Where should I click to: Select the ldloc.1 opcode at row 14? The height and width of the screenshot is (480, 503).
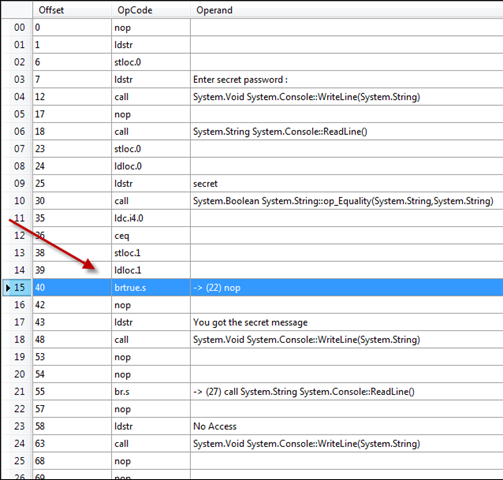click(151, 270)
